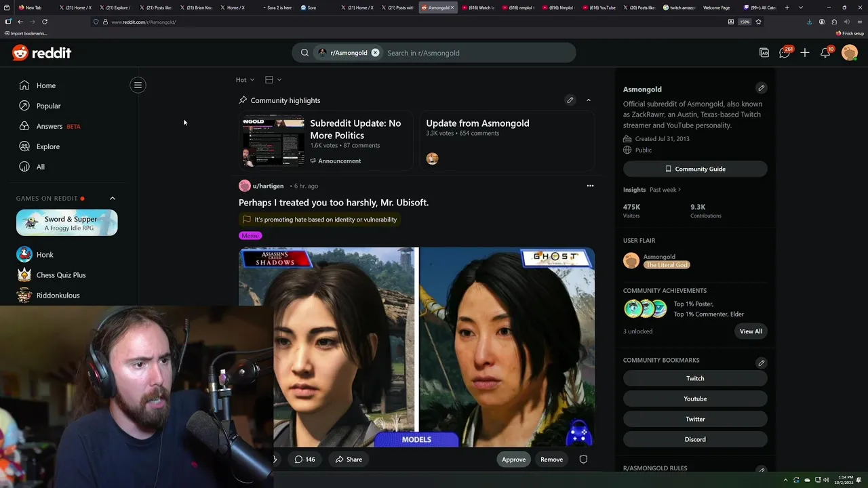Viewport: 868px width, 488px height.
Task: Open the Youtube community bookmark
Action: [x=695, y=399]
